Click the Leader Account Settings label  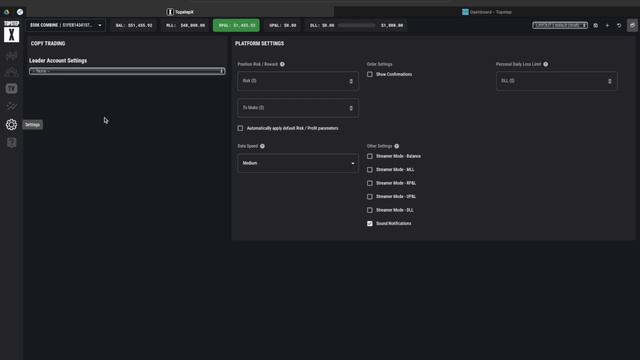click(58, 60)
